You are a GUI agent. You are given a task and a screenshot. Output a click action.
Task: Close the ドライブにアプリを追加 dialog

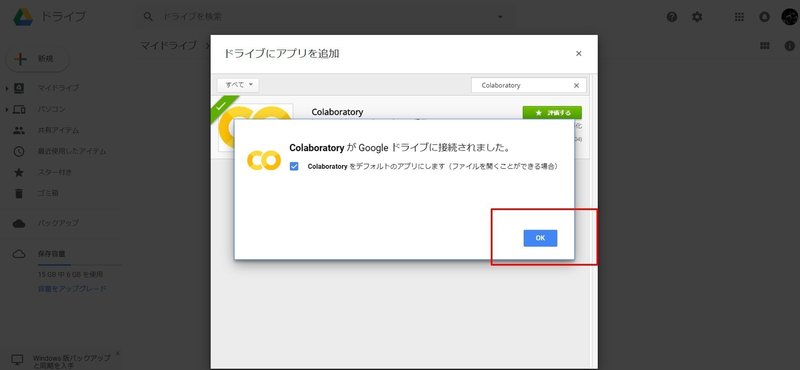pyautogui.click(x=578, y=54)
